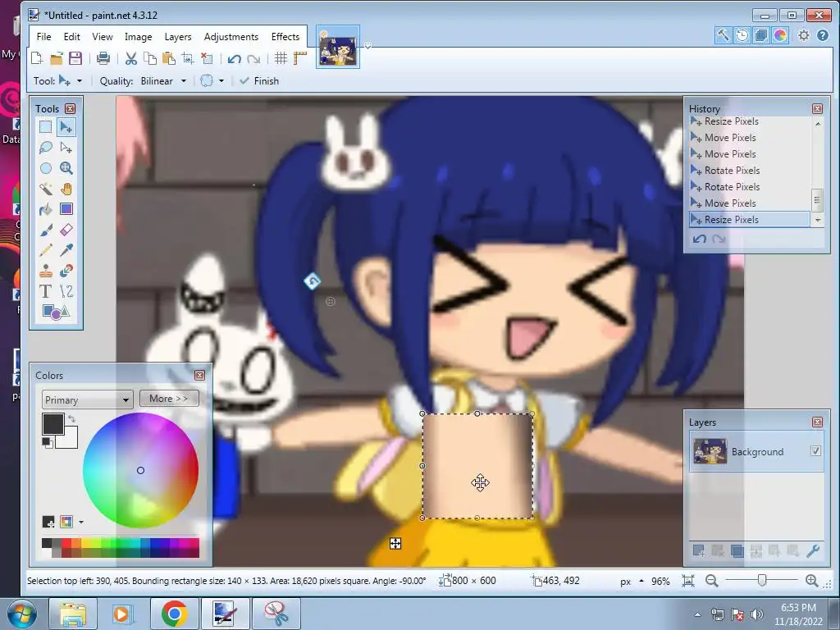
Task: Click the Save disk icon
Action: tap(75, 58)
